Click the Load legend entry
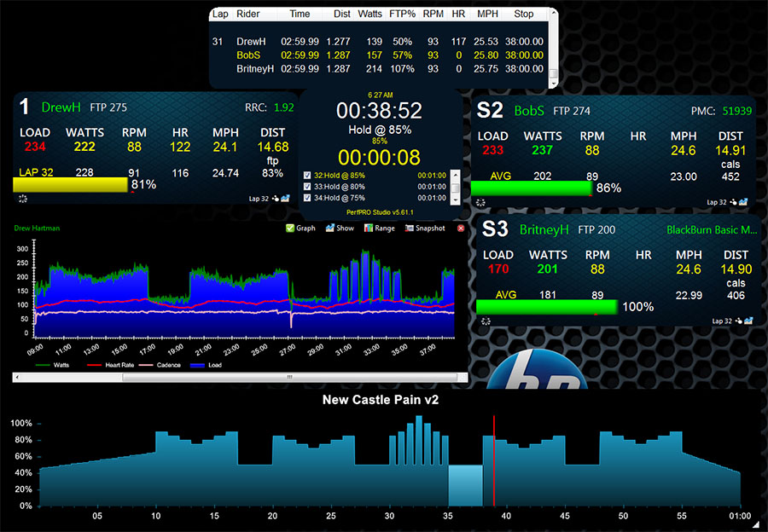Image resolution: width=768 pixels, height=532 pixels. (206, 365)
